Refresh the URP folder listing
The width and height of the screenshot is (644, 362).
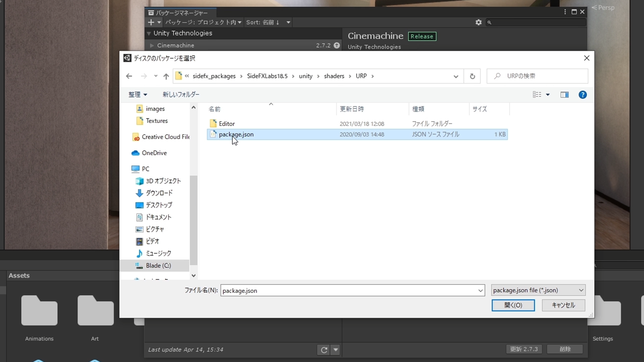[x=472, y=76]
